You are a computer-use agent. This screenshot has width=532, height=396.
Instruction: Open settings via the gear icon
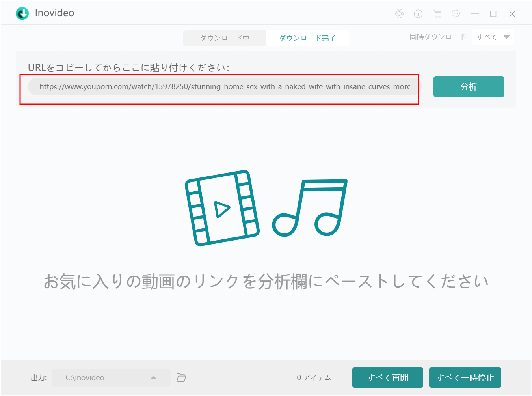399,14
